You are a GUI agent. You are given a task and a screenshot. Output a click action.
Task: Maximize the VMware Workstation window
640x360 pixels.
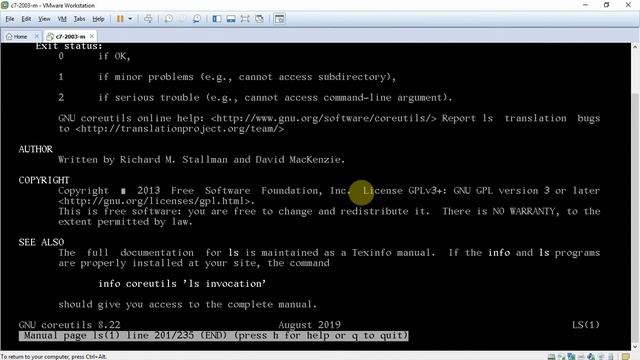click(607, 5)
